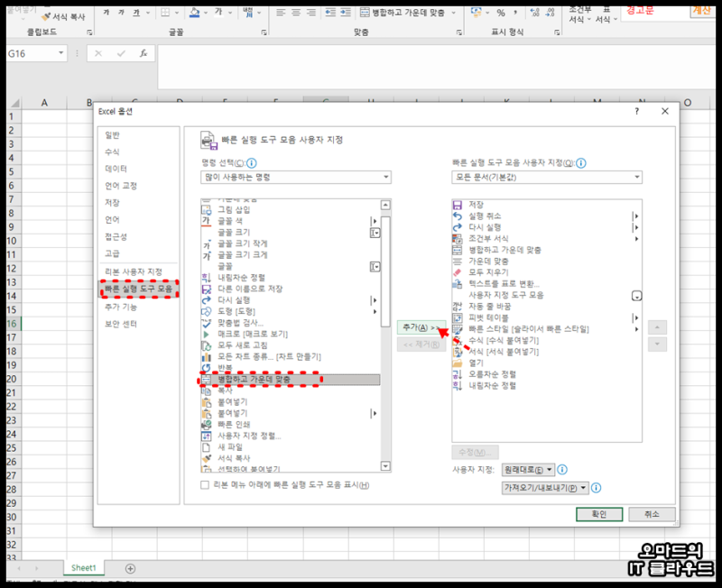Click the commands list scroll-down arrow
This screenshot has height=588, width=722.
385,466
